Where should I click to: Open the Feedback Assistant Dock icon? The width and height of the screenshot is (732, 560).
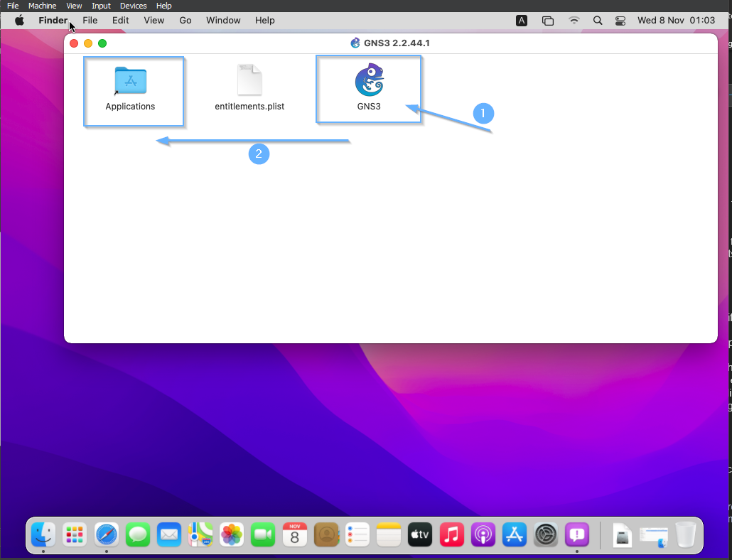[577, 534]
